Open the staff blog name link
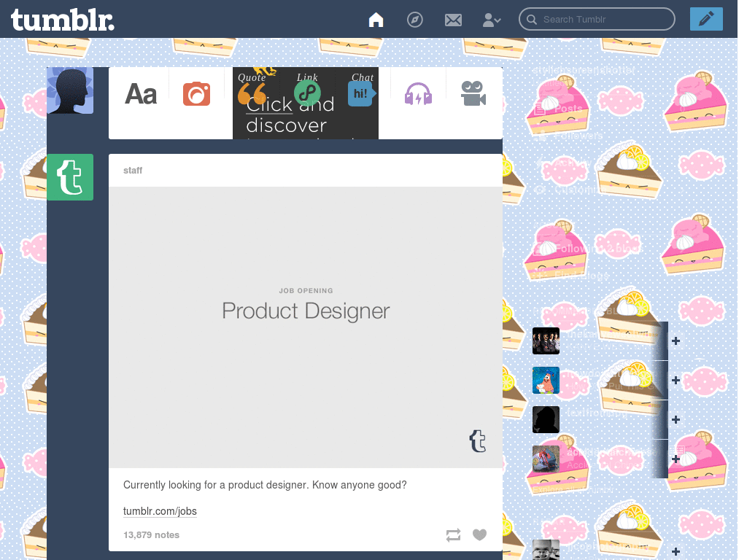The width and height of the screenshot is (747, 560). pyautogui.click(x=133, y=171)
